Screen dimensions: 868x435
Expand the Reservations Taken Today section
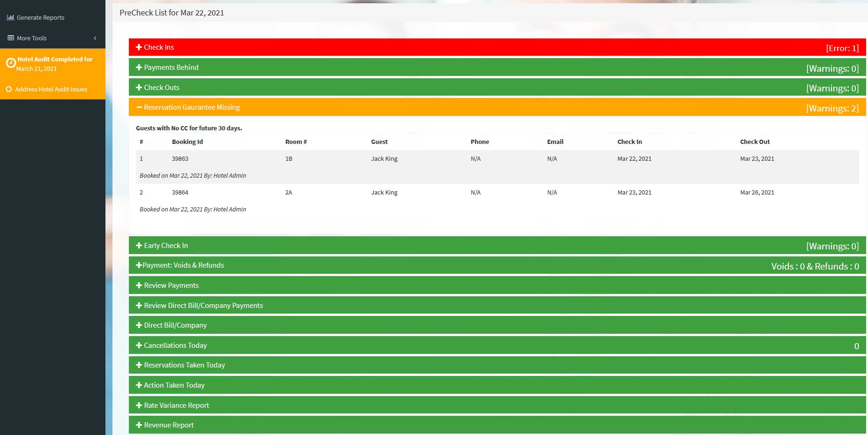497,365
